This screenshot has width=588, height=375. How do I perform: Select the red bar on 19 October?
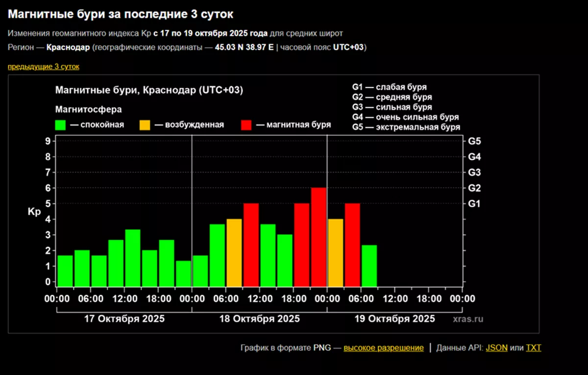tap(352, 245)
